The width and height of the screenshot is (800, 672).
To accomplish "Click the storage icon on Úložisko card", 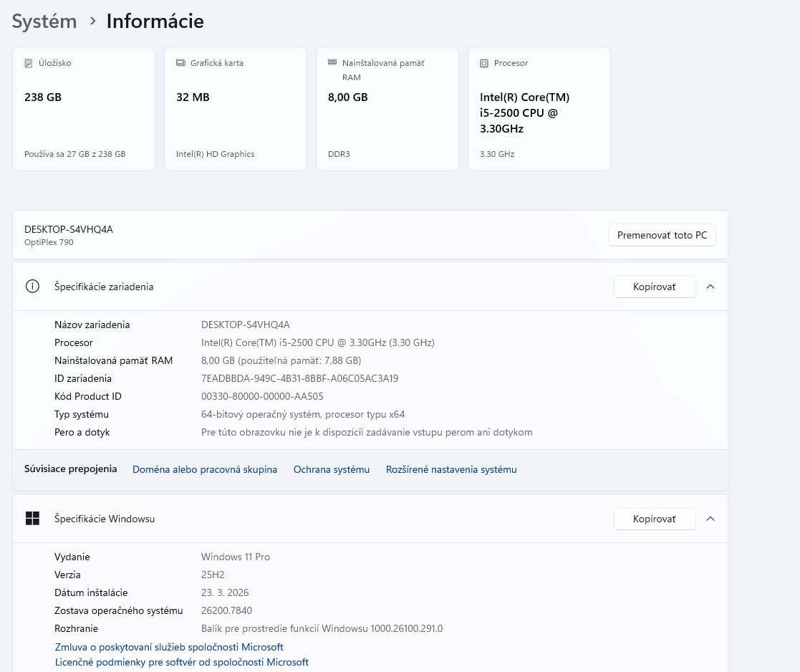I will point(29,63).
